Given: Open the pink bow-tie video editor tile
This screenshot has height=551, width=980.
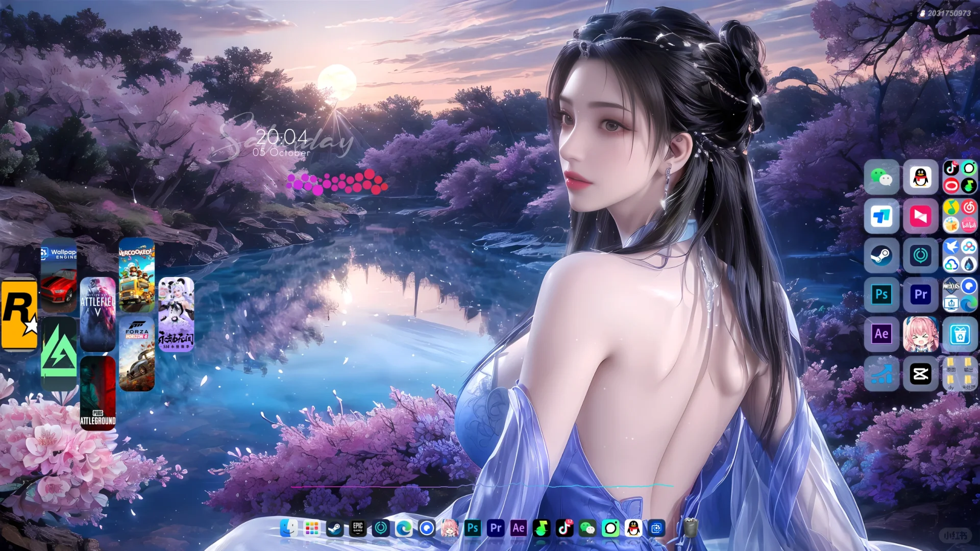Looking at the screenshot, I should point(921,216).
